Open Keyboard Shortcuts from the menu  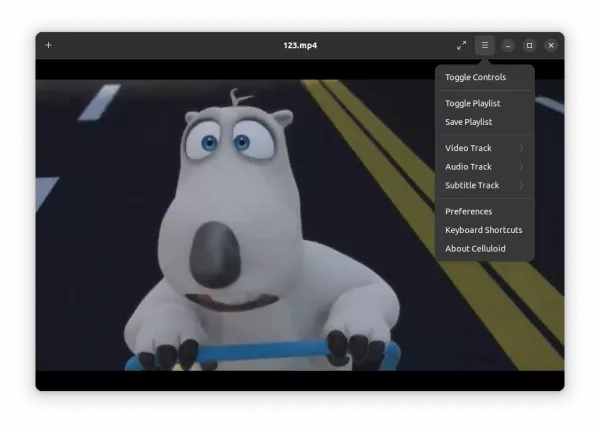[485, 230]
